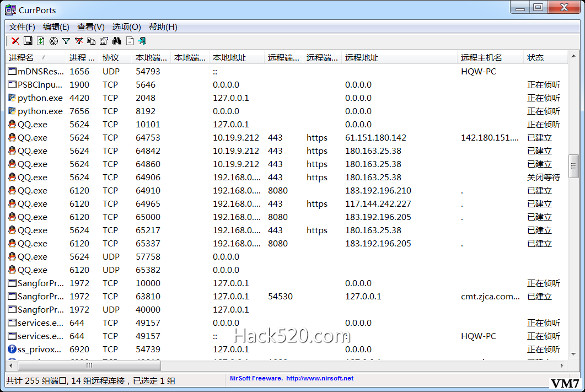Click the local port 54793 cell
Viewport: 585px width, 392px height.
(148, 71)
